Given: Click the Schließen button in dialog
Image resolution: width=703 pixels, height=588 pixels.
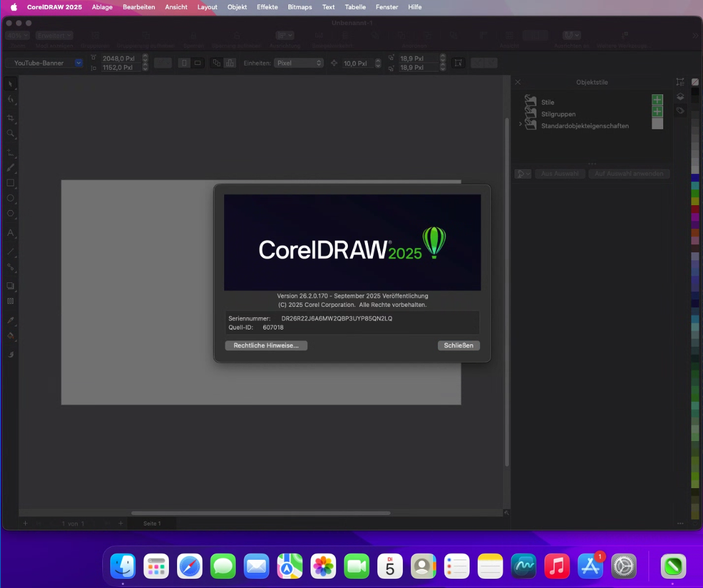Looking at the screenshot, I should pyautogui.click(x=459, y=345).
